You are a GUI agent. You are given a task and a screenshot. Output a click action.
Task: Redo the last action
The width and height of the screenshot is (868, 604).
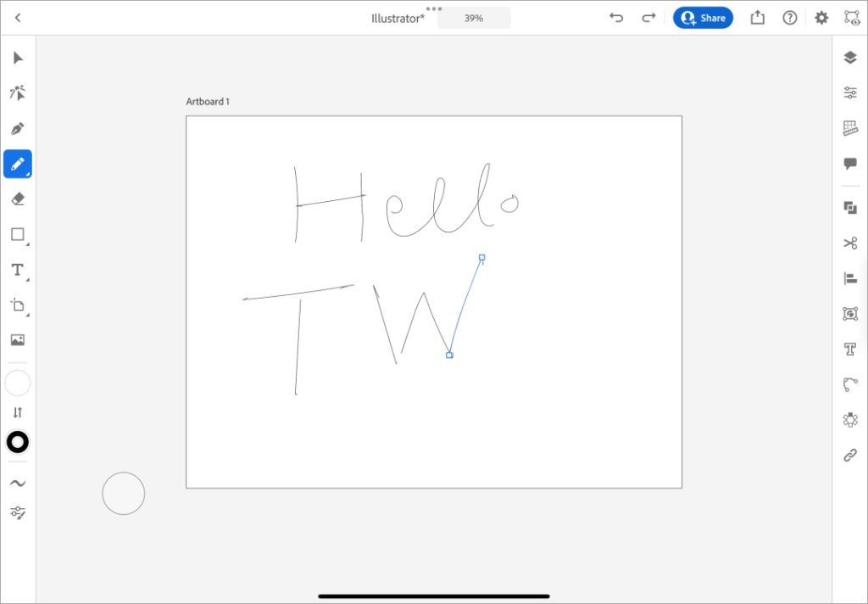648,18
